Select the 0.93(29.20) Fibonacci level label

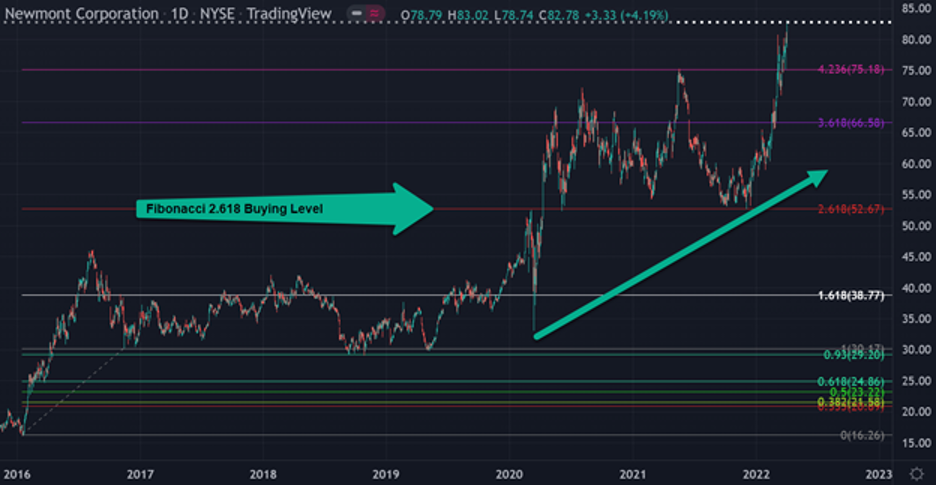[854, 355]
